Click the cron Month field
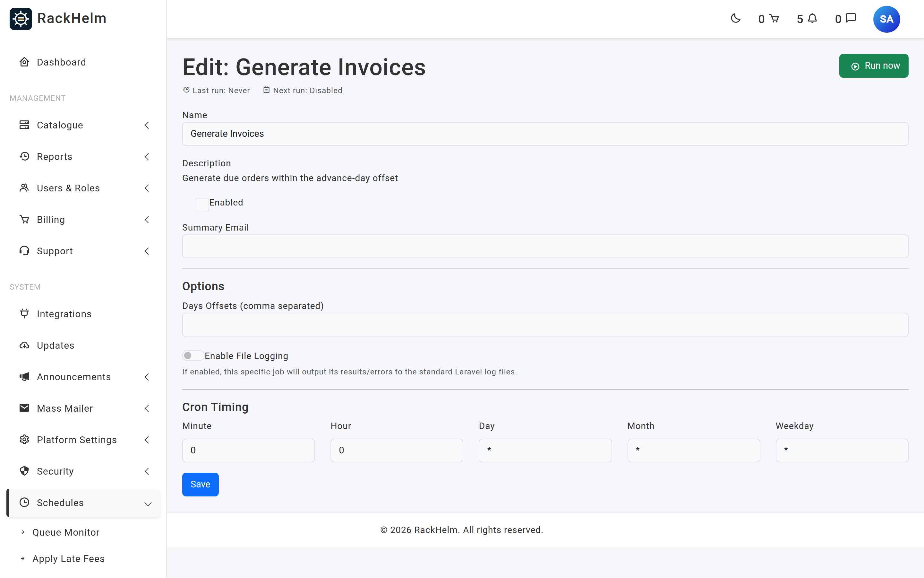 [694, 450]
